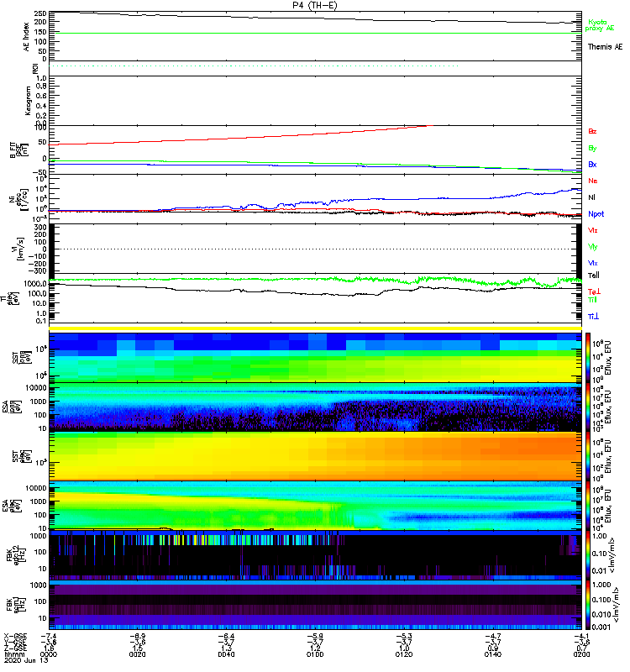Select the black Ni legend label
Viewport: 630px width, 672px height.
point(592,197)
